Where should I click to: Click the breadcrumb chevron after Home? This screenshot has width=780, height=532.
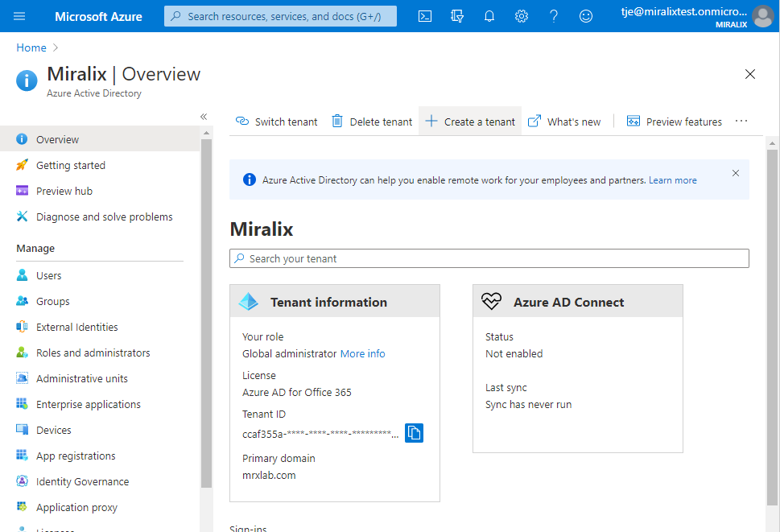coord(56,47)
